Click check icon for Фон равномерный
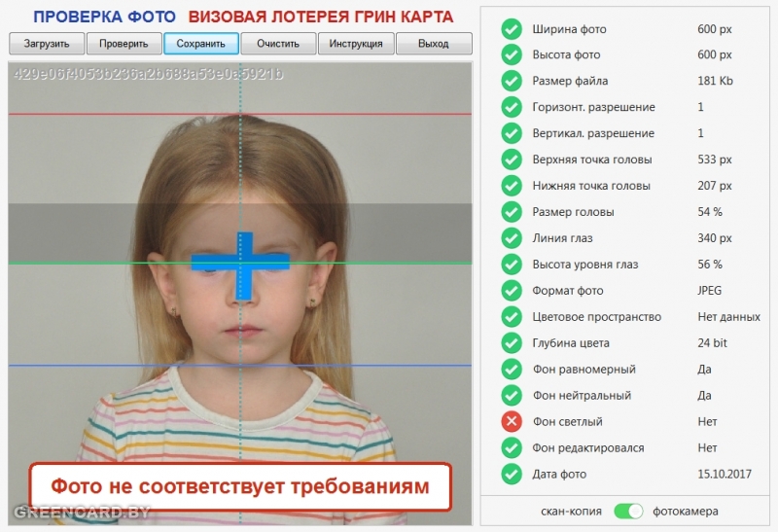 click(x=512, y=370)
